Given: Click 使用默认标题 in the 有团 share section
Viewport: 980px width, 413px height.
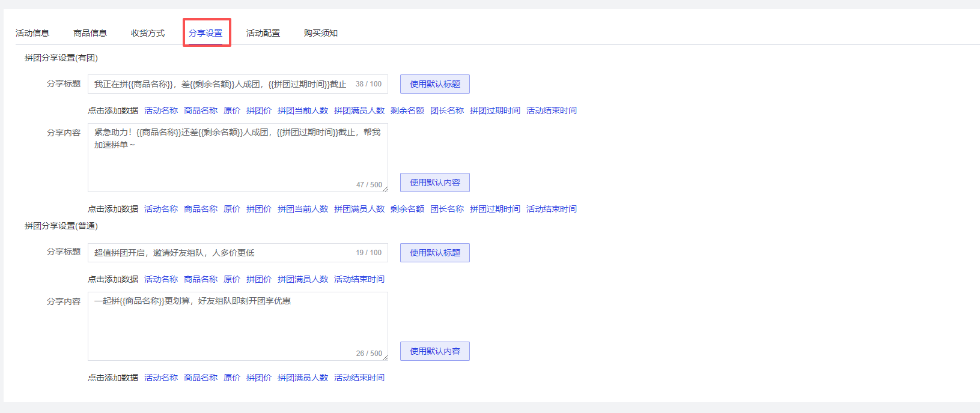Looking at the screenshot, I should [x=435, y=84].
